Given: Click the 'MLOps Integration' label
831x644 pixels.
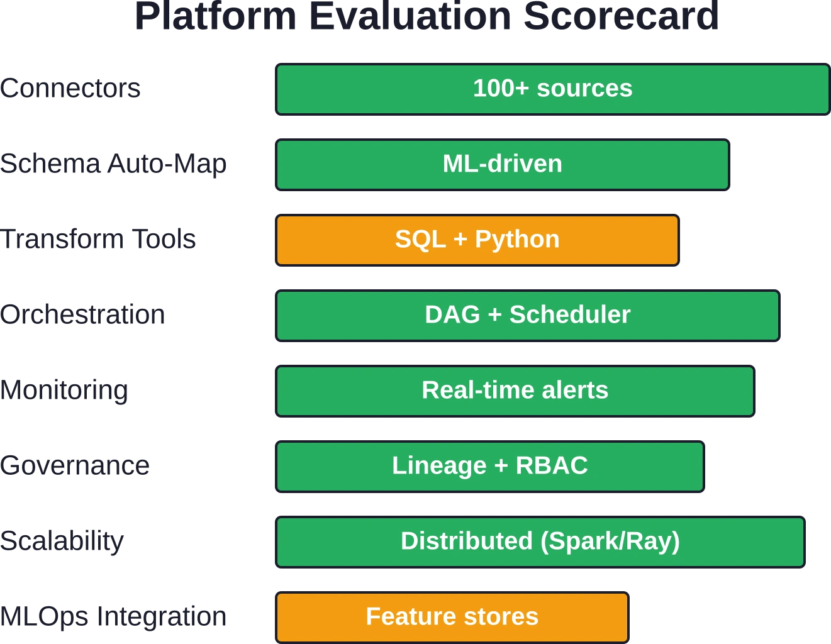Looking at the screenshot, I should coord(113,617).
